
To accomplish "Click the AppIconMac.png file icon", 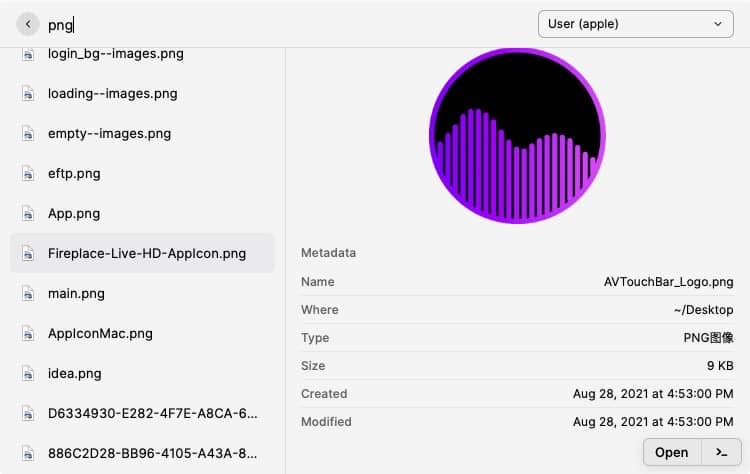I will coord(28,334).
